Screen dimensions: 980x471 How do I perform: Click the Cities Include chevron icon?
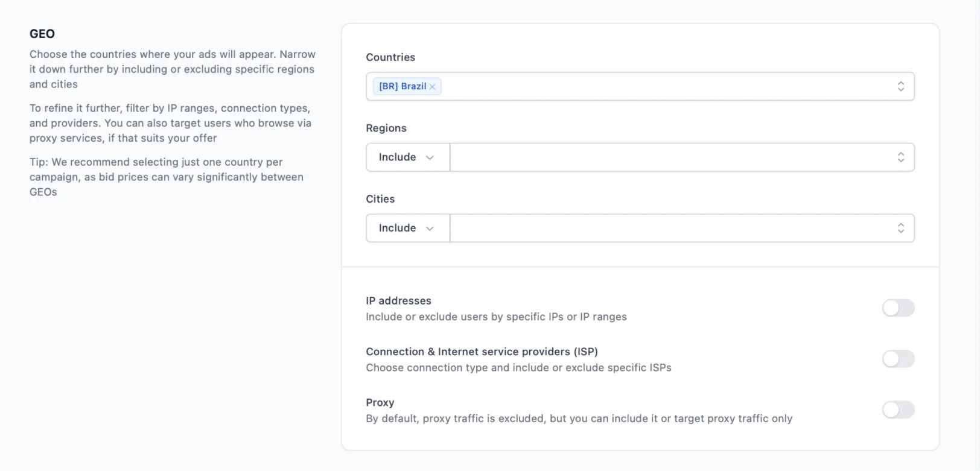(x=430, y=229)
